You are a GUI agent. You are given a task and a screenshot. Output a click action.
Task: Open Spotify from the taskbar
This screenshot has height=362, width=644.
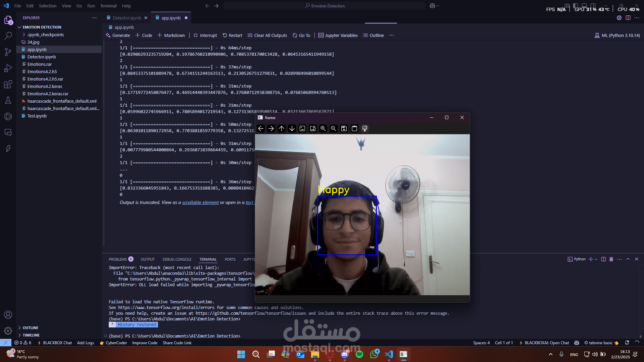pyautogui.click(x=359, y=354)
